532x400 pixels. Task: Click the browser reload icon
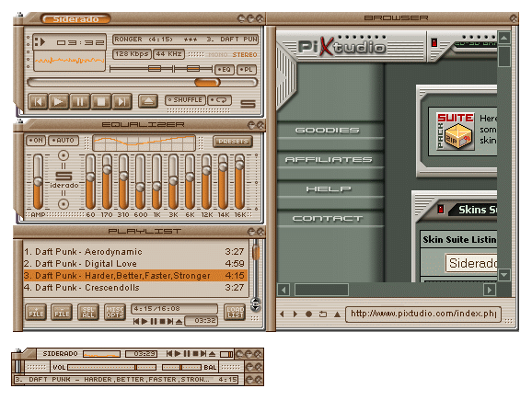[x=323, y=314]
